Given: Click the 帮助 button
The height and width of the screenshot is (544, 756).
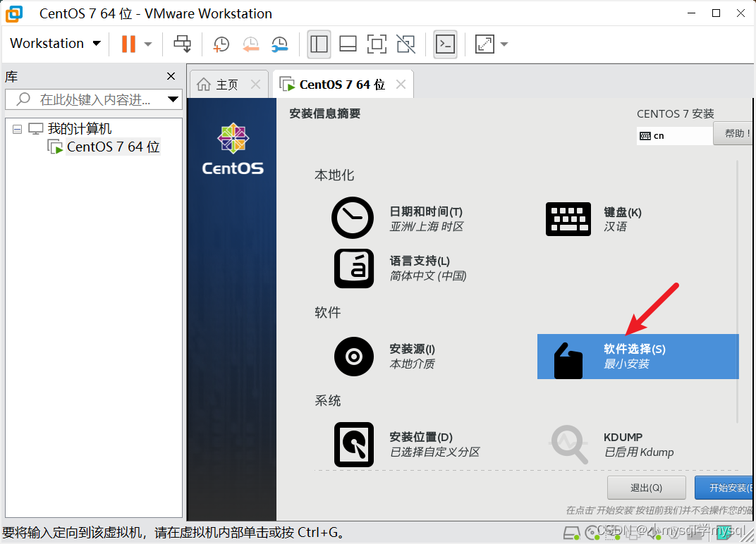Looking at the screenshot, I should 736,135.
